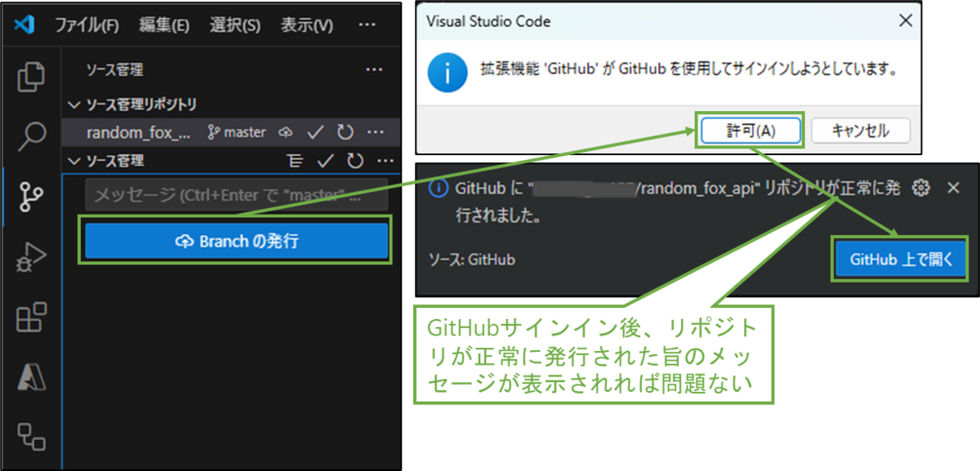Click refresh icon in ソース管理 section header
The width and height of the screenshot is (980, 471).
click(355, 161)
